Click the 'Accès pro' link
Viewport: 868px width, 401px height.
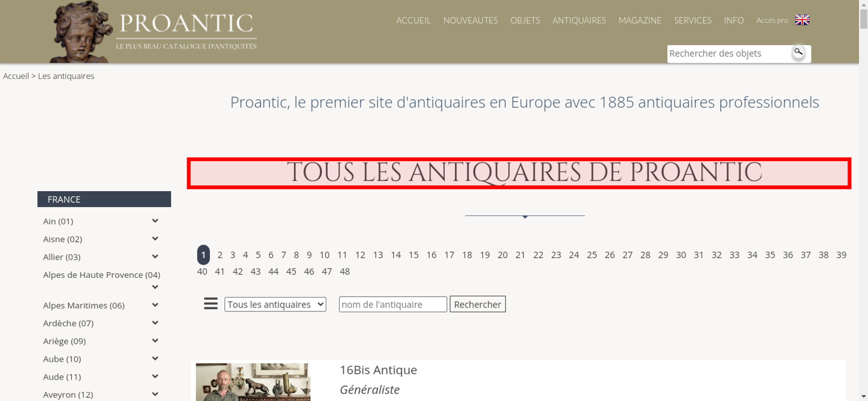pos(772,20)
